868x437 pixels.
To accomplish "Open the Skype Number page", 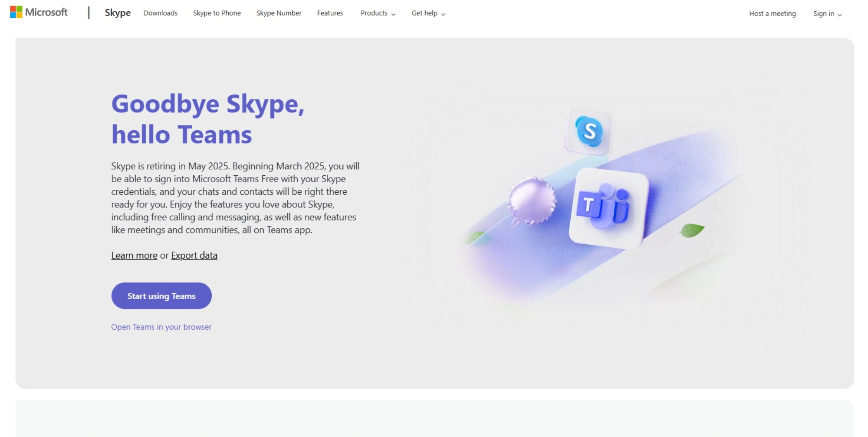I will pyautogui.click(x=279, y=13).
